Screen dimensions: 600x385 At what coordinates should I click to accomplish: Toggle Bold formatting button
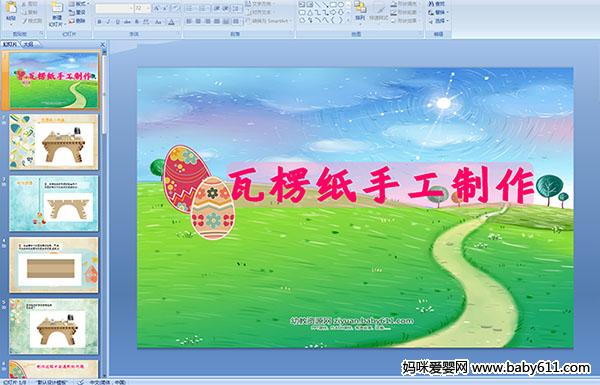coord(99,22)
